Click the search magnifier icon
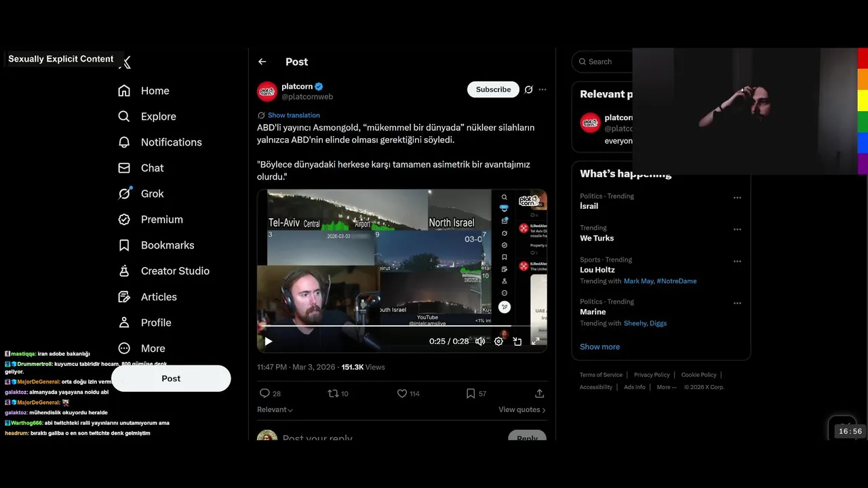Image resolution: width=868 pixels, height=488 pixels. [x=583, y=62]
